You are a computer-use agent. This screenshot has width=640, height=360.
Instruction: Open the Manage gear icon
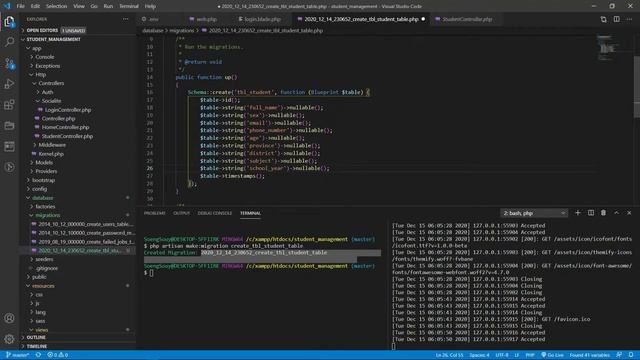click(x=9, y=338)
